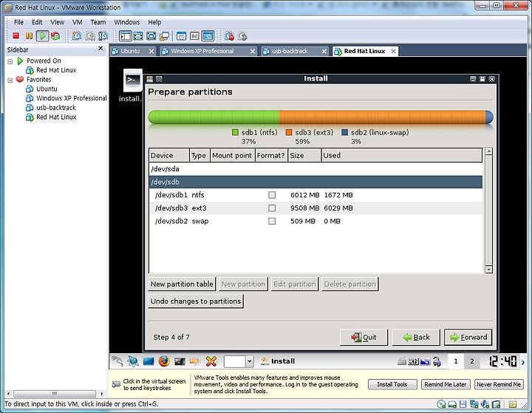
Task: Launch Firefox from the guest taskbar
Action: pos(164,361)
